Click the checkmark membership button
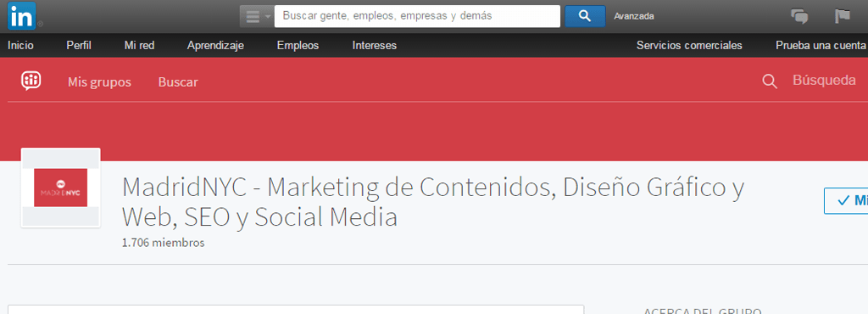Viewport: 868px width, 314px height. [846, 200]
